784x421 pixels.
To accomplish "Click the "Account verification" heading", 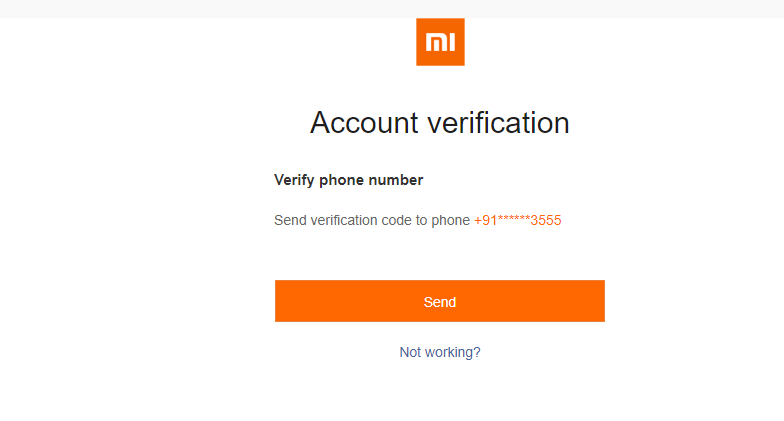I will point(440,123).
